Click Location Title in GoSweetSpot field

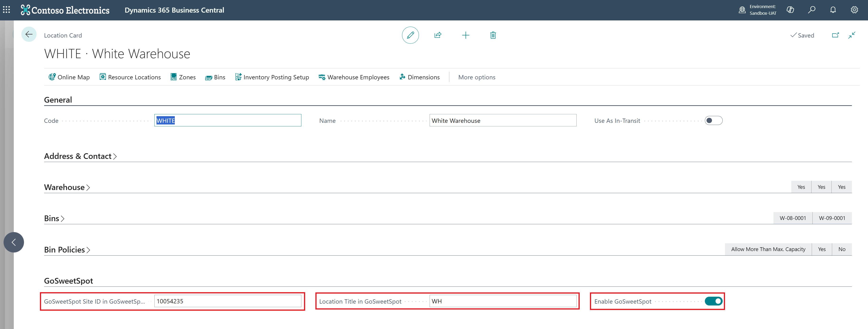pyautogui.click(x=503, y=301)
